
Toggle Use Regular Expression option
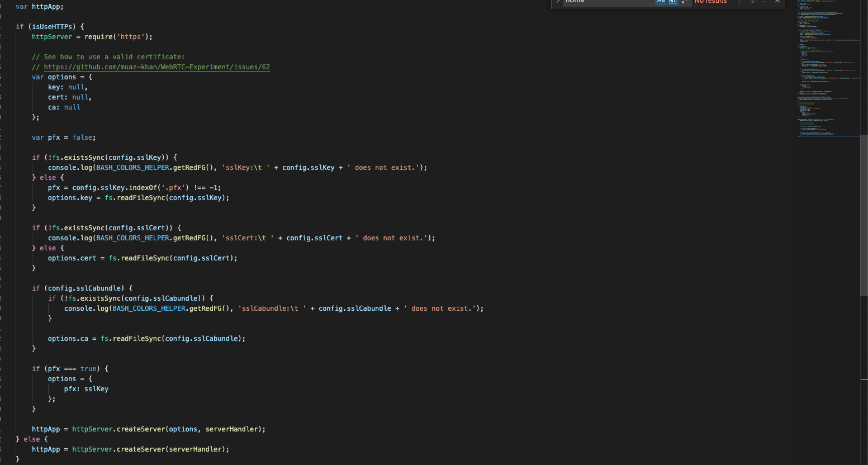[683, 2]
